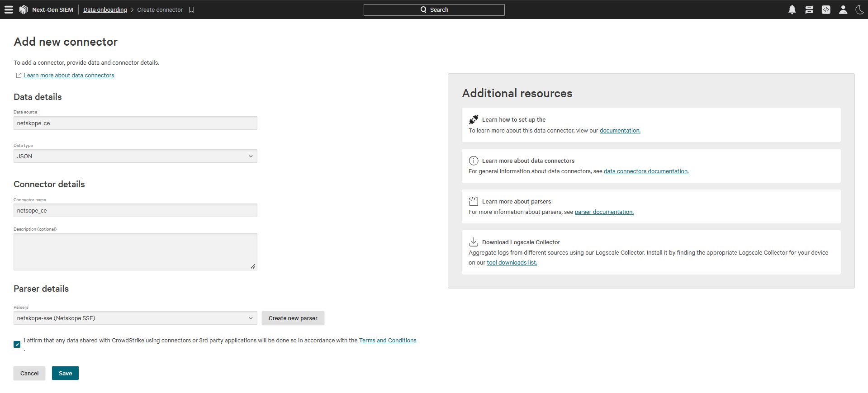Open the code tools icon
The height and width of the screenshot is (393, 868).
[x=826, y=9]
